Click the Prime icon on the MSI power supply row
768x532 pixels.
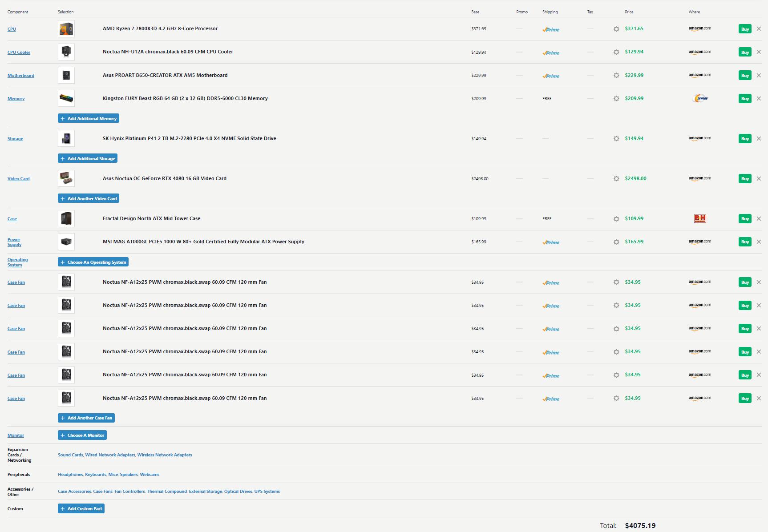(x=551, y=242)
